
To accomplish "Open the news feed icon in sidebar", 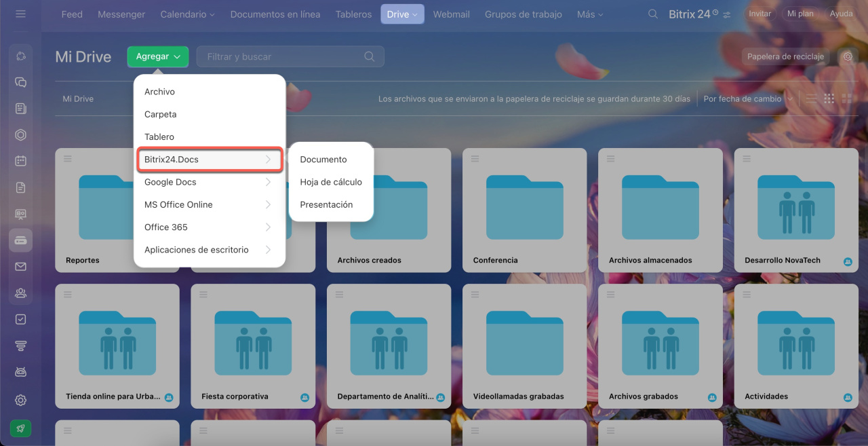I will (20, 109).
